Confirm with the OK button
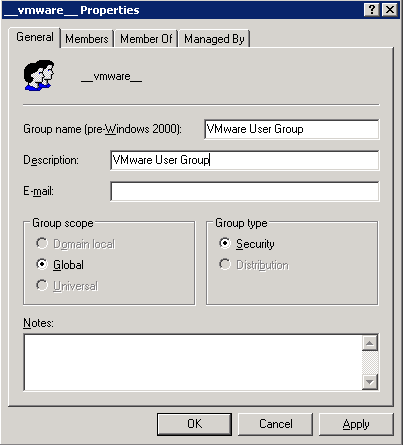This screenshot has width=403, height=445. 194,424
